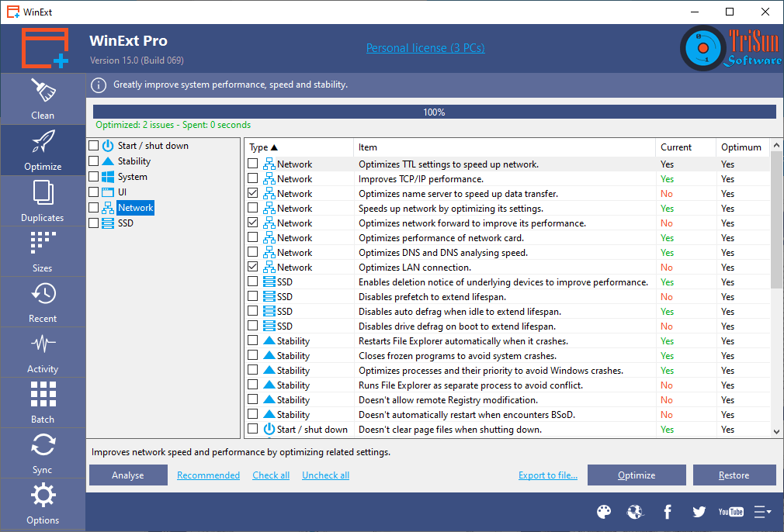This screenshot has height=532, width=784.
Task: Open the Activity monitor tool
Action: 43,352
